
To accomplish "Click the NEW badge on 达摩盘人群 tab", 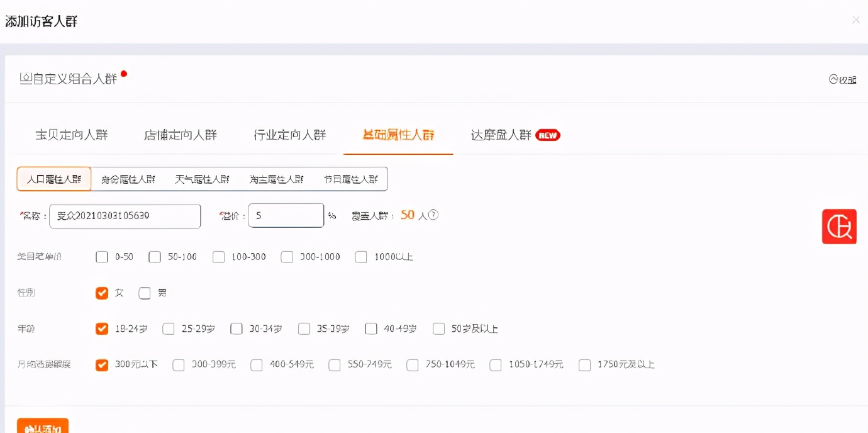I will point(547,135).
